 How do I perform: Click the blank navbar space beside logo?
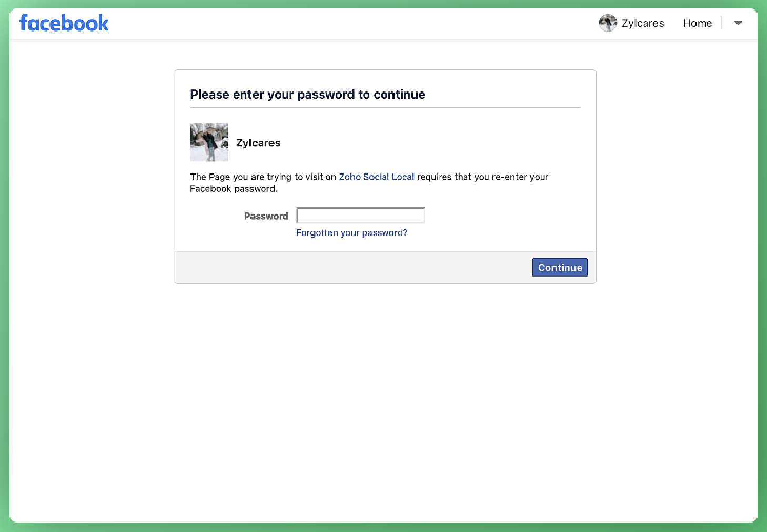tap(352, 23)
